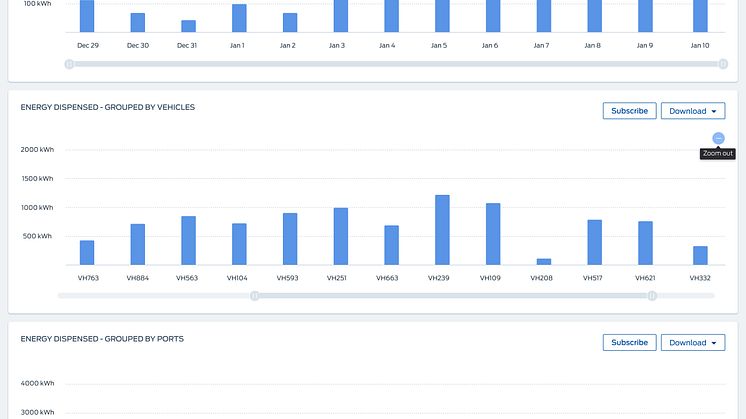Click left handle of date range slider

(x=69, y=64)
